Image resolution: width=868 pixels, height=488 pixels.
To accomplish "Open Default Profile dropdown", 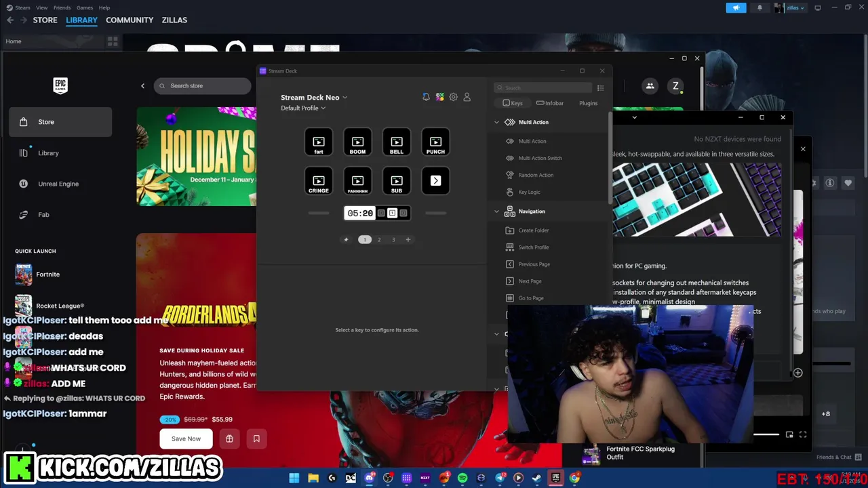I will point(303,108).
